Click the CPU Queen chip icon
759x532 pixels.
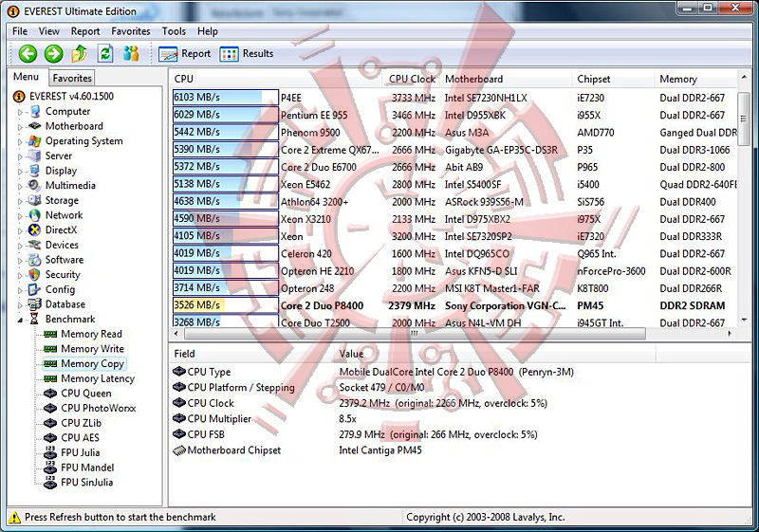coord(50,394)
